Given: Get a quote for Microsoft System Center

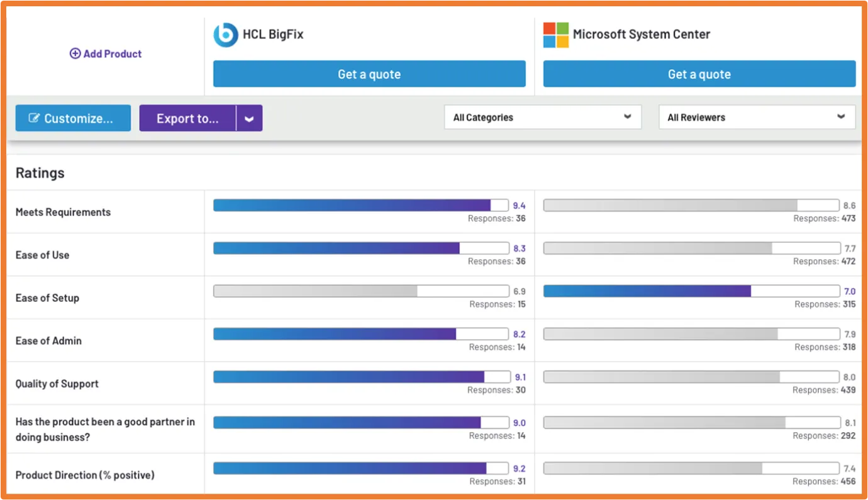Looking at the screenshot, I should point(699,74).
